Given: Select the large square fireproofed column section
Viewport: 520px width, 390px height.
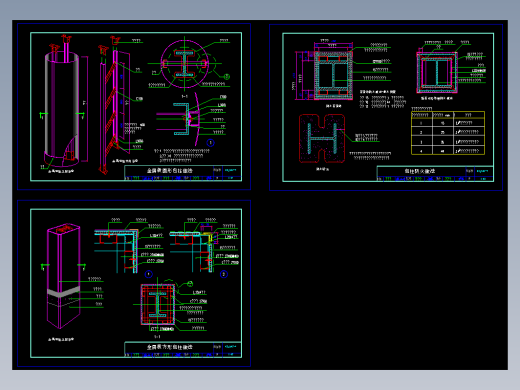Looking at the screenshot, I should (x=333, y=75).
